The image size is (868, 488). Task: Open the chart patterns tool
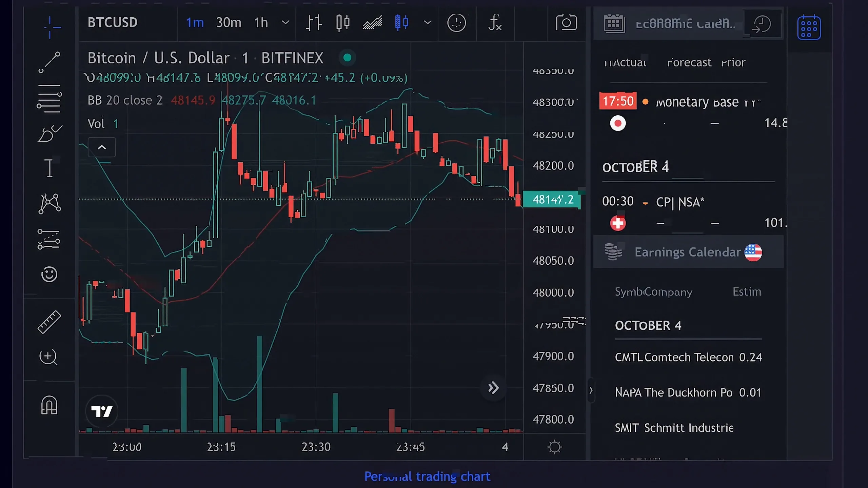(50, 203)
